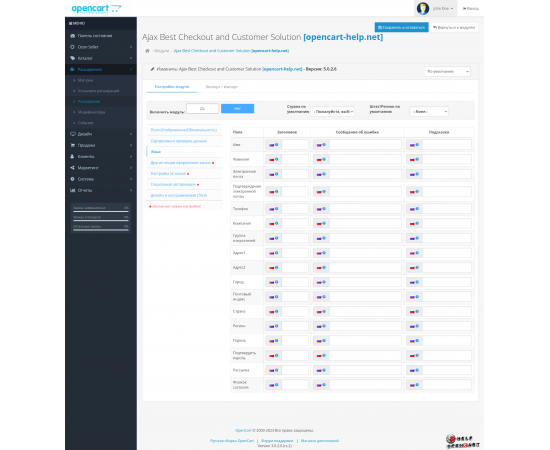Click the Продажи cart icon

click(x=73, y=145)
